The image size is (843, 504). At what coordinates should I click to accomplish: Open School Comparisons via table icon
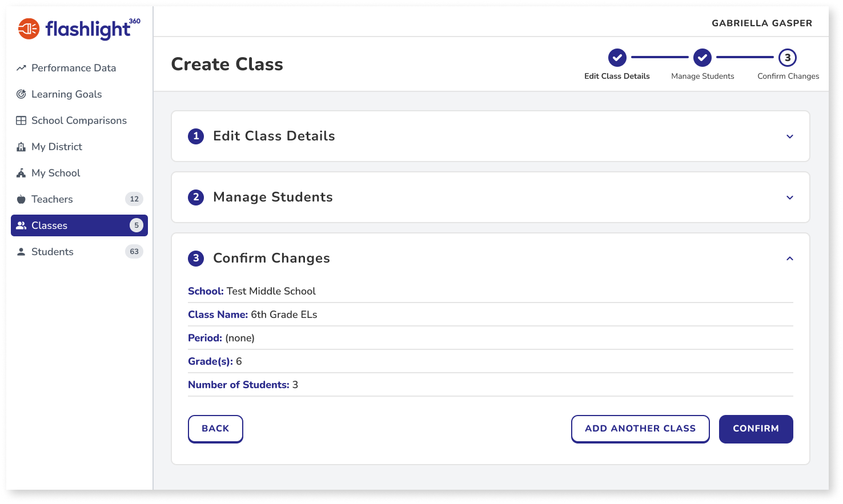(x=21, y=120)
